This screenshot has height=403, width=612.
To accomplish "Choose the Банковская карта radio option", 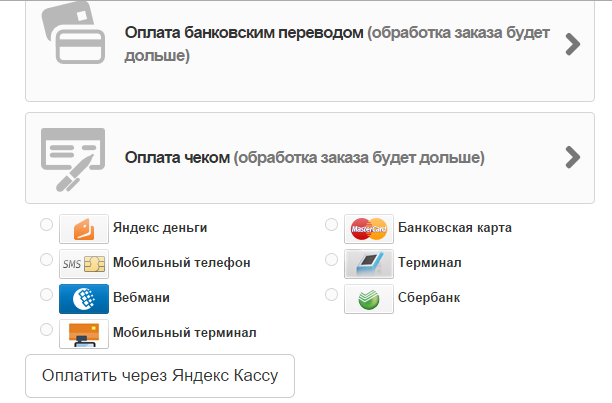I will pyautogui.click(x=332, y=226).
